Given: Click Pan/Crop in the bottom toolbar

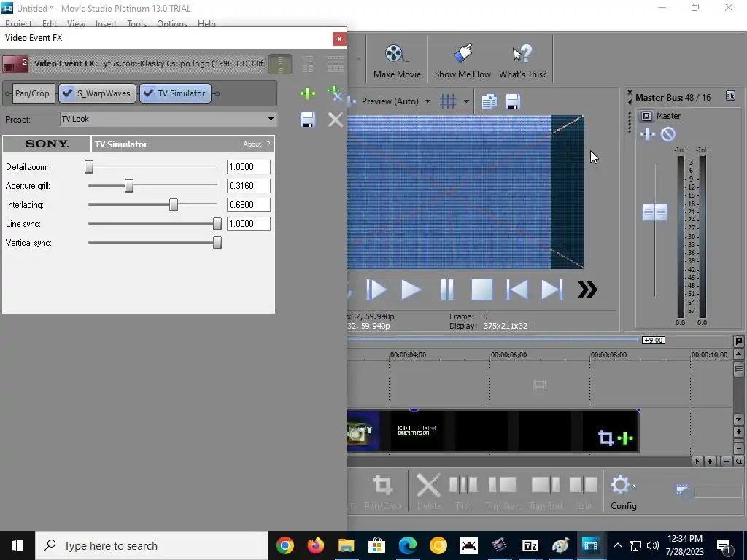Looking at the screenshot, I should tap(382, 492).
